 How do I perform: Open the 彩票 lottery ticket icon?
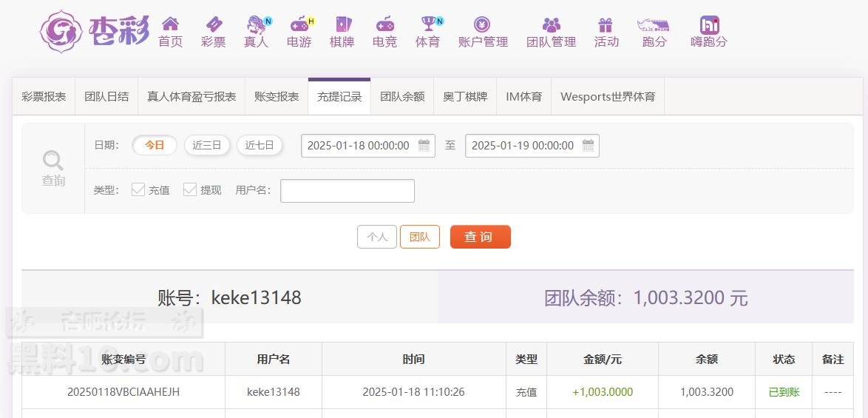[214, 24]
